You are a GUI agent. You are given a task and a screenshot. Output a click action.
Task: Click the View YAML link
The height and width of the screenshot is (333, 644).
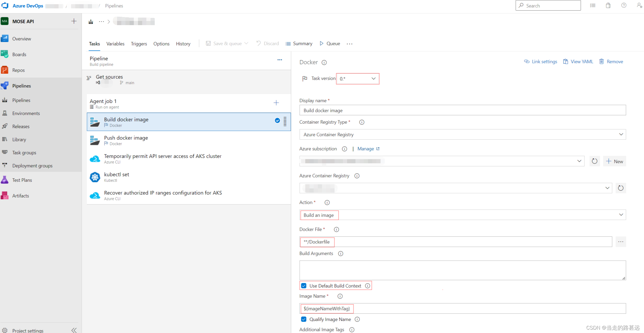578,62
